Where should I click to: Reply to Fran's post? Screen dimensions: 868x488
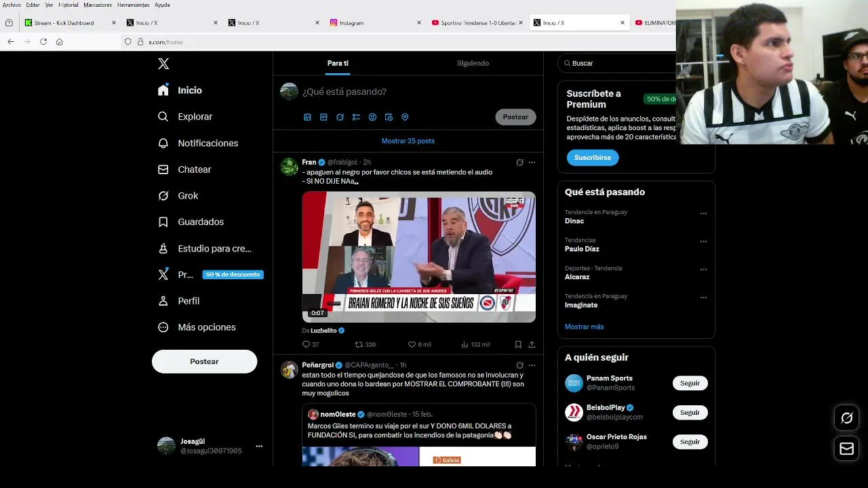point(311,344)
